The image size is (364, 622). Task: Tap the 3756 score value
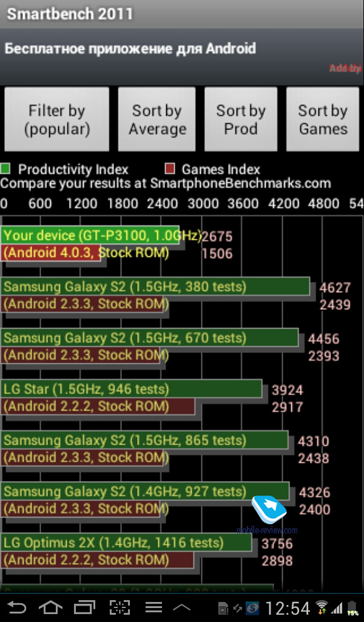[277, 543]
